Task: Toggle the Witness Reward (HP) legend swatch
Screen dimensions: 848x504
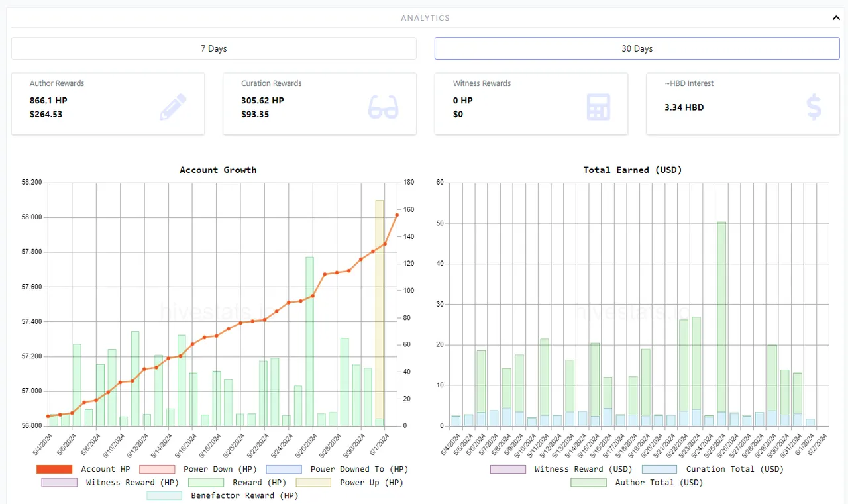Action: [59, 483]
